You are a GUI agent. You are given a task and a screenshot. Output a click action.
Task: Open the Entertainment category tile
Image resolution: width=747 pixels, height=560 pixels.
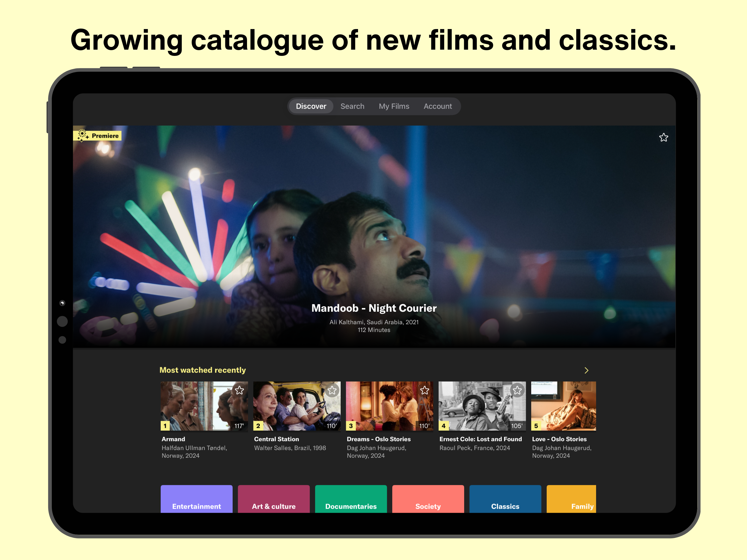[x=197, y=499]
